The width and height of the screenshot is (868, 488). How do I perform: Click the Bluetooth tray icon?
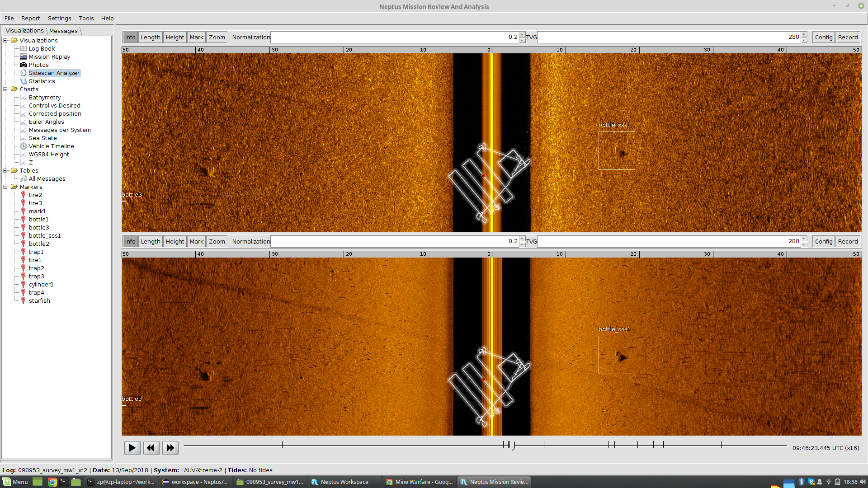(x=801, y=482)
